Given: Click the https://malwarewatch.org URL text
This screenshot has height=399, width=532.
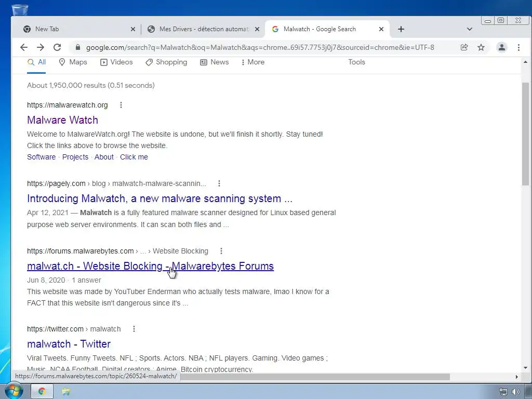Looking at the screenshot, I should coord(68,105).
